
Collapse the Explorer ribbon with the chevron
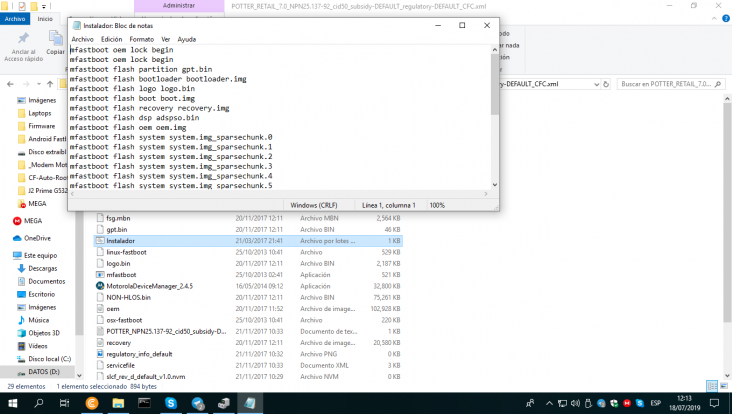(714, 19)
